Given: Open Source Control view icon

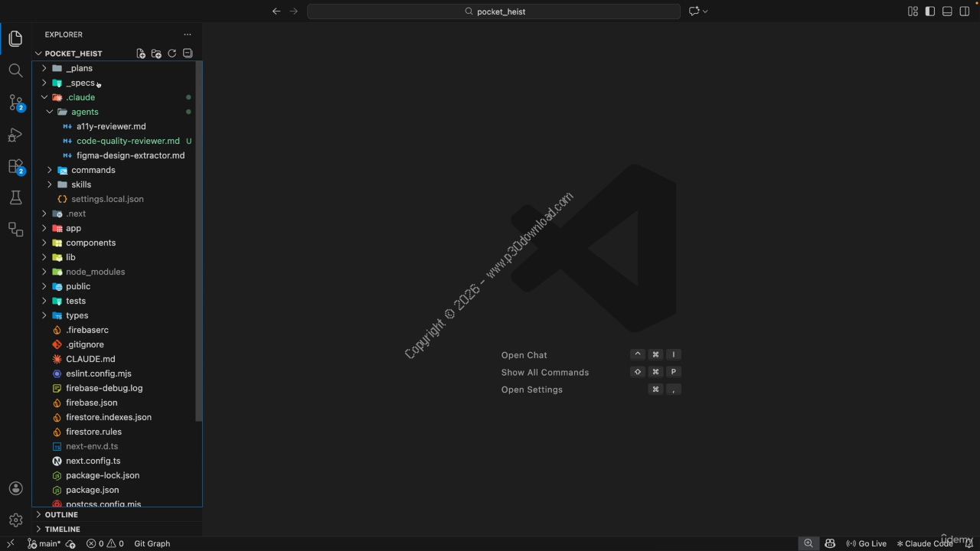Looking at the screenshot, I should tap(15, 103).
